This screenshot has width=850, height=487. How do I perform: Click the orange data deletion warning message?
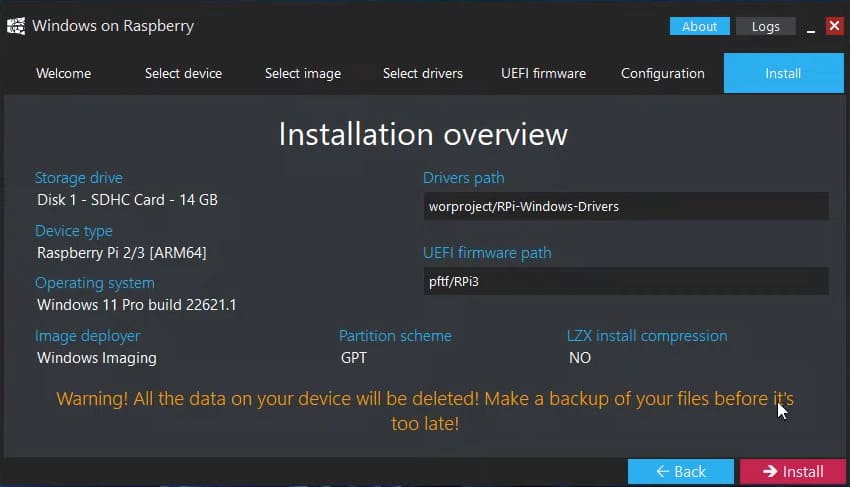click(425, 411)
